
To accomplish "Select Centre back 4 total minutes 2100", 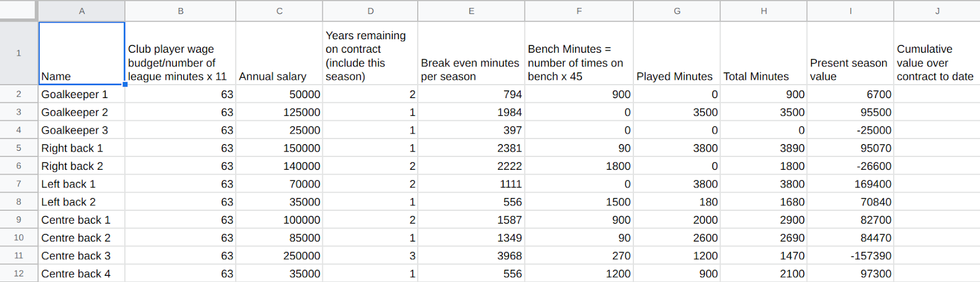I will tap(764, 273).
